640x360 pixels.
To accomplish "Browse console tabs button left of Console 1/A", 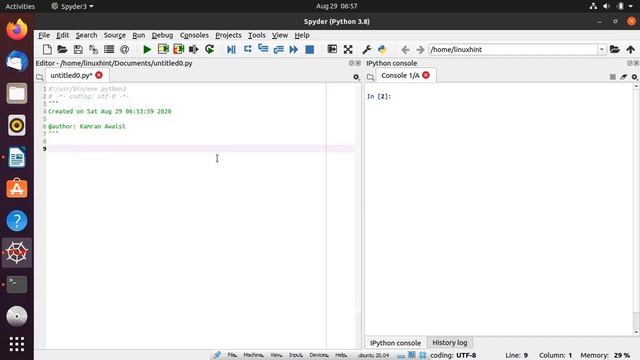I will tap(370, 77).
